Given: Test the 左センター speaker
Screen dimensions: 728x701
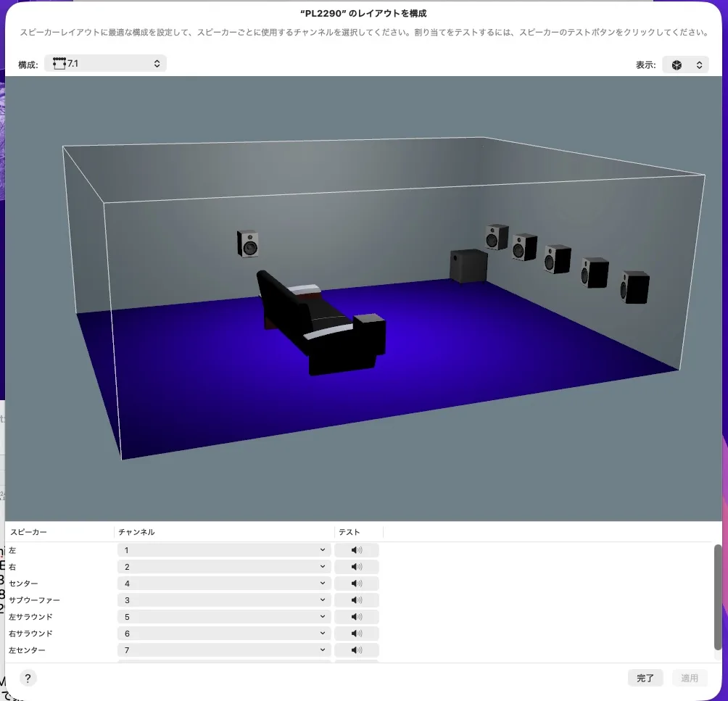Looking at the screenshot, I should (356, 650).
